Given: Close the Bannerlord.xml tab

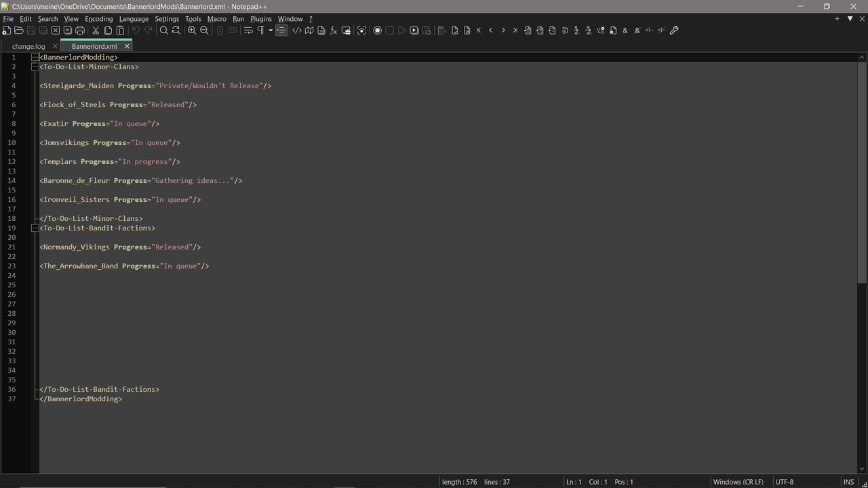Looking at the screenshot, I should click(127, 46).
